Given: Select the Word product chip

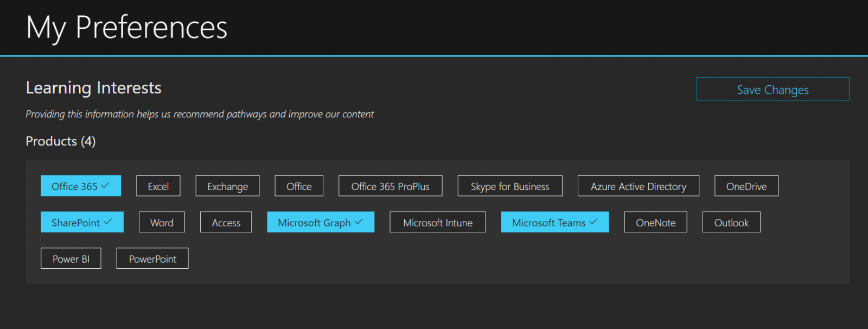Looking at the screenshot, I should [x=162, y=222].
